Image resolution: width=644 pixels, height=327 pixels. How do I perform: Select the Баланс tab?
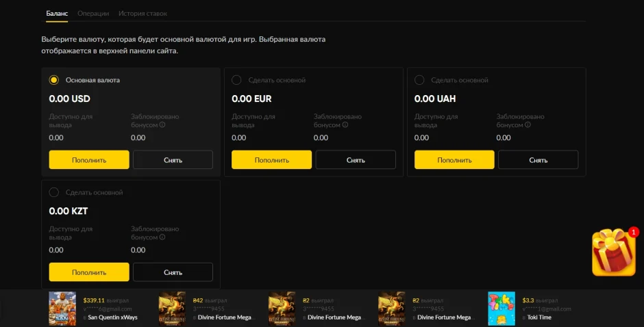tap(57, 14)
